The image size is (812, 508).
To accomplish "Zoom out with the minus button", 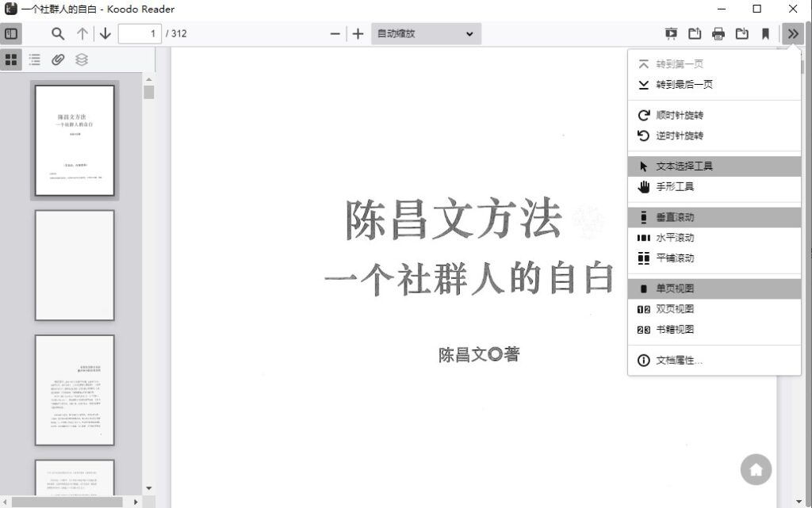I will coord(335,34).
